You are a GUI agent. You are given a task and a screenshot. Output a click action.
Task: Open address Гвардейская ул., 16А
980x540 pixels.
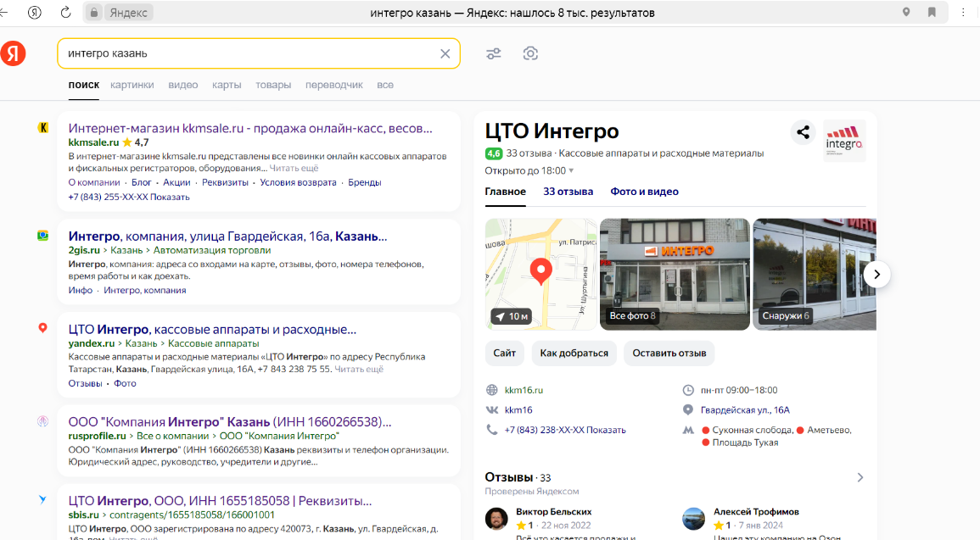tap(745, 410)
